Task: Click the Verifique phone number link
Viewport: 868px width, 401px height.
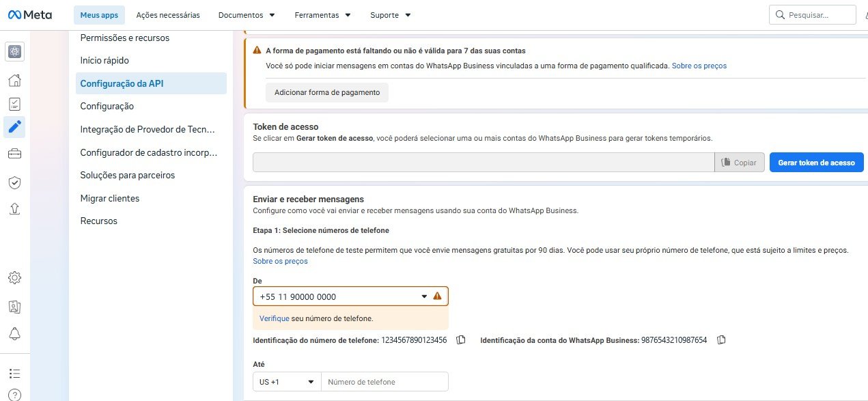Action: (x=275, y=318)
